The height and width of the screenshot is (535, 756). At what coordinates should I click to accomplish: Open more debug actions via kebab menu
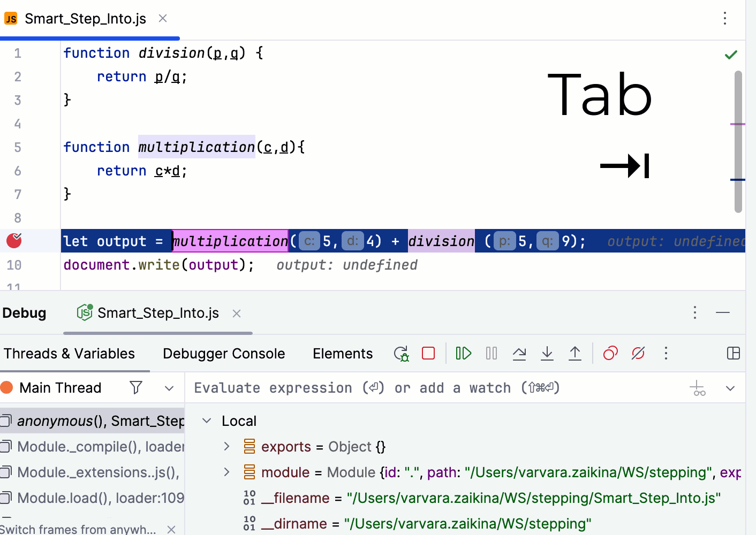(666, 353)
